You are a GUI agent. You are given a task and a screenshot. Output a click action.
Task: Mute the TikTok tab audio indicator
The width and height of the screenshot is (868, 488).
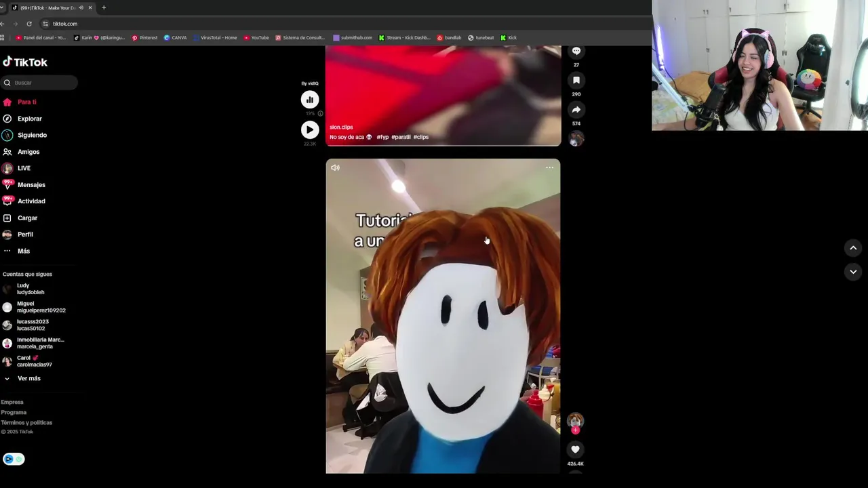point(81,7)
